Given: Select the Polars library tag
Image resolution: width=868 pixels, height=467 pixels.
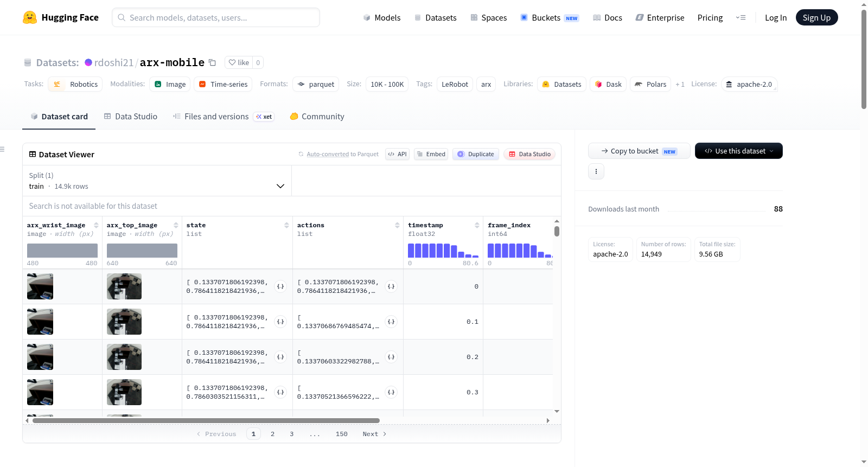Looking at the screenshot, I should [650, 84].
